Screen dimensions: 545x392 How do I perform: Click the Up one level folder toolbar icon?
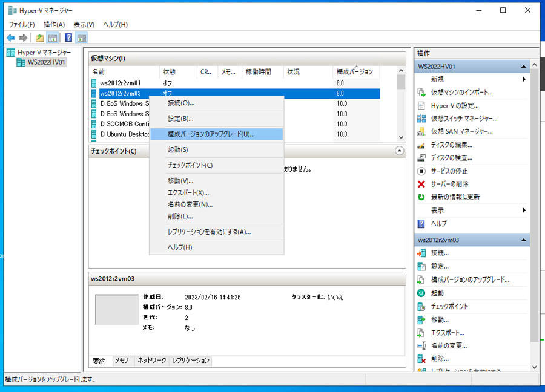[x=39, y=38]
